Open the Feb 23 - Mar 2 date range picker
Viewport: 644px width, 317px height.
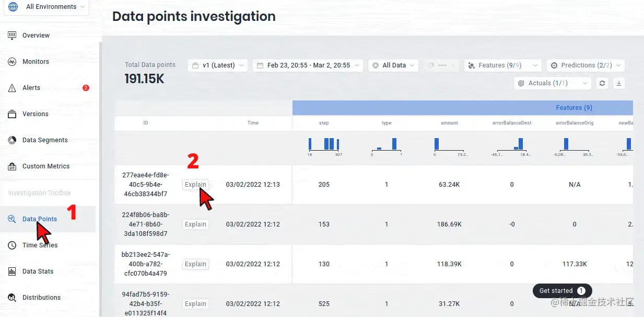(308, 65)
